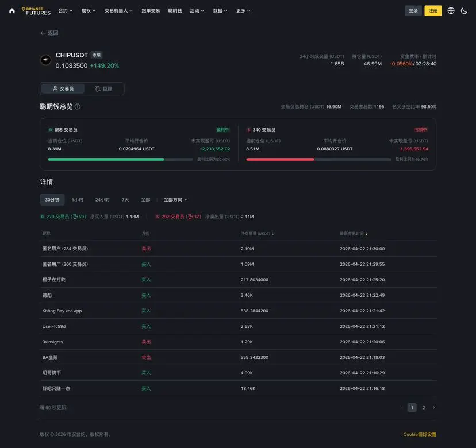Viewport: 476px width, 448px height.
Task: Click the unrealized PnL +2,233,552.02
Action: point(214,149)
